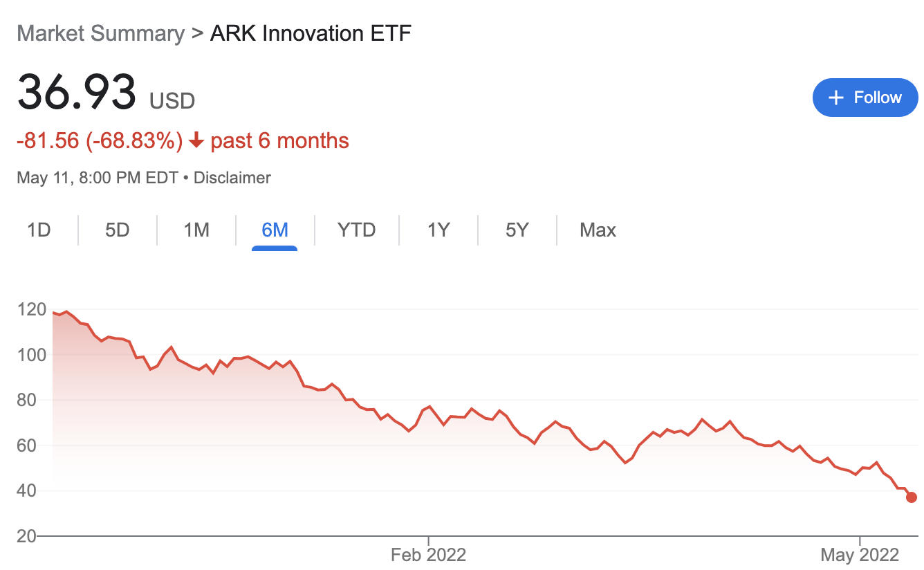
Task: Open the Market Summary link
Action: pyautogui.click(x=100, y=33)
